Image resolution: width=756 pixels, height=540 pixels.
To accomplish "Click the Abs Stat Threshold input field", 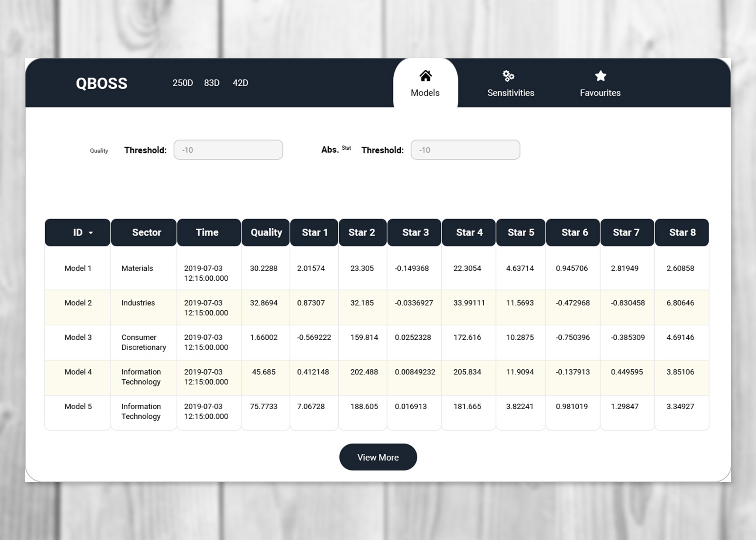I will point(465,150).
